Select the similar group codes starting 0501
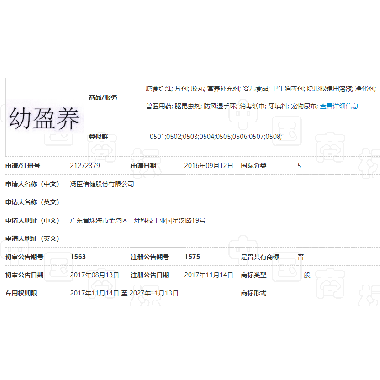Screen dimensions: 380x380 (215, 136)
